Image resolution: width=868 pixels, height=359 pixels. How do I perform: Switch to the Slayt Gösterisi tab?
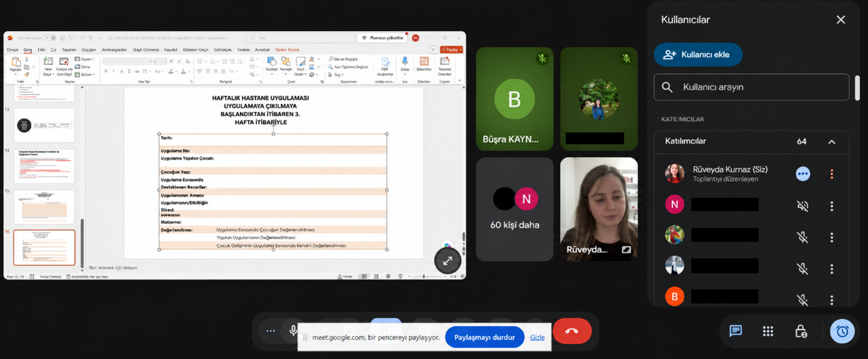[146, 49]
